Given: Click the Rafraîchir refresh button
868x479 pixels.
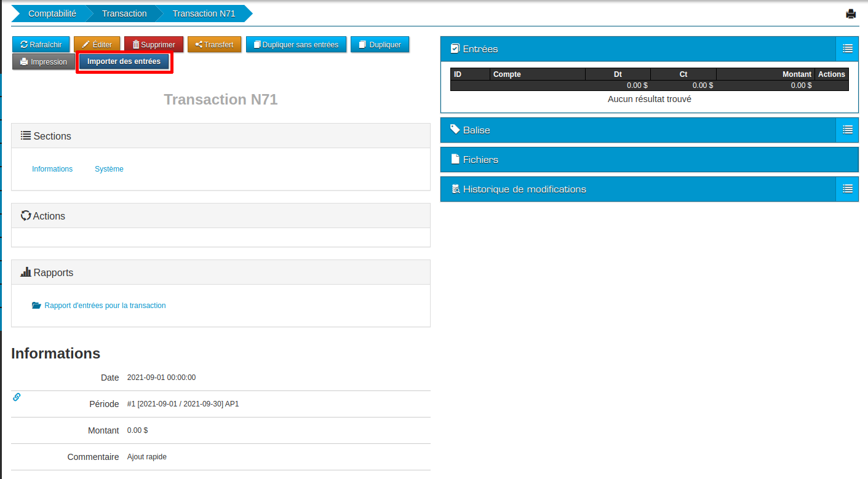Looking at the screenshot, I should [41, 45].
